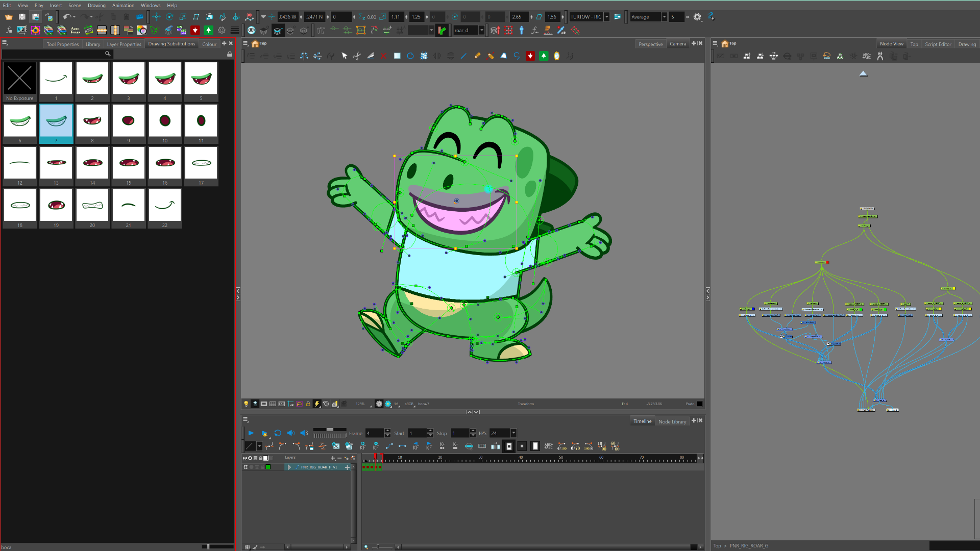
Task: Switch to the Node Library tab
Action: pos(672,421)
